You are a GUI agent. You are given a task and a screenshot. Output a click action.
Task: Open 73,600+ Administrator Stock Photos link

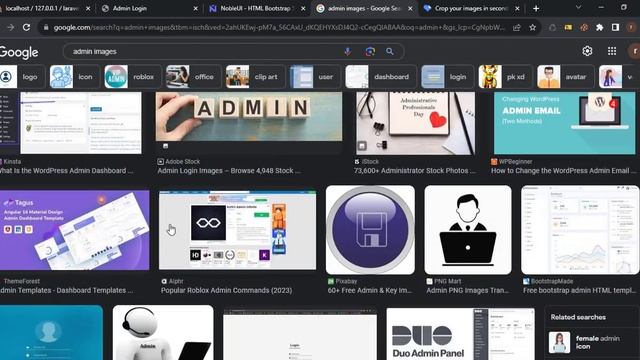415,171
